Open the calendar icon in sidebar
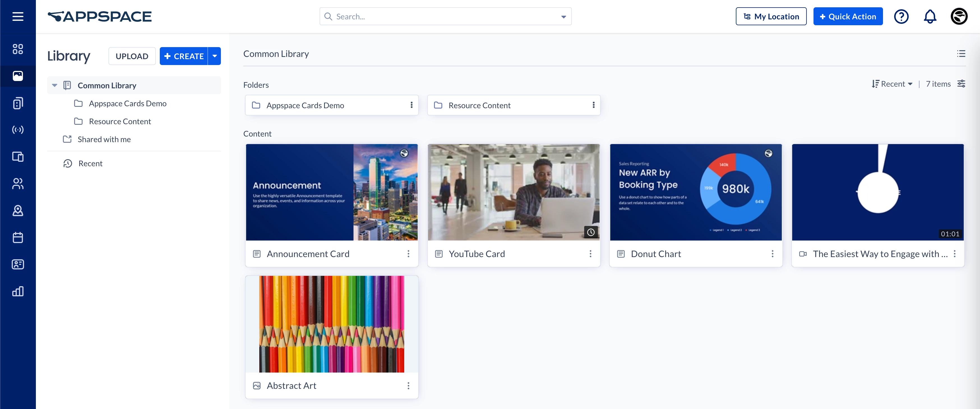The width and height of the screenshot is (980, 409). [18, 237]
